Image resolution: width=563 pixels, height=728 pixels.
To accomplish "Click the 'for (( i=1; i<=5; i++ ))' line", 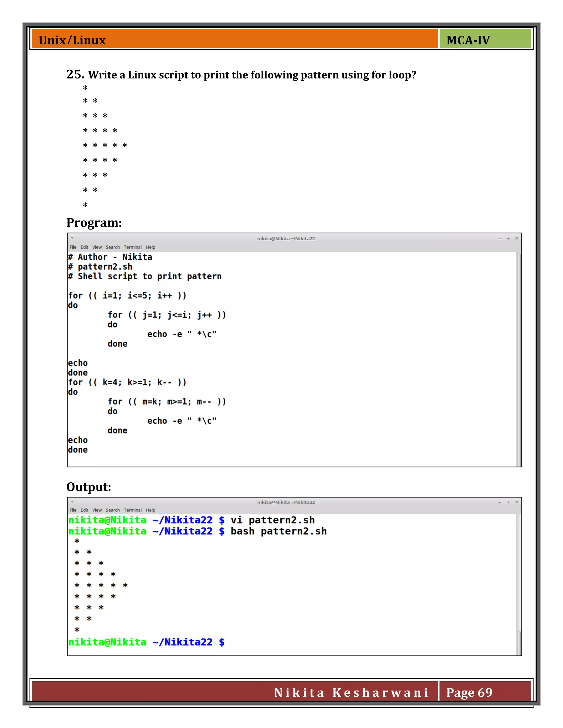I will pyautogui.click(x=127, y=296).
